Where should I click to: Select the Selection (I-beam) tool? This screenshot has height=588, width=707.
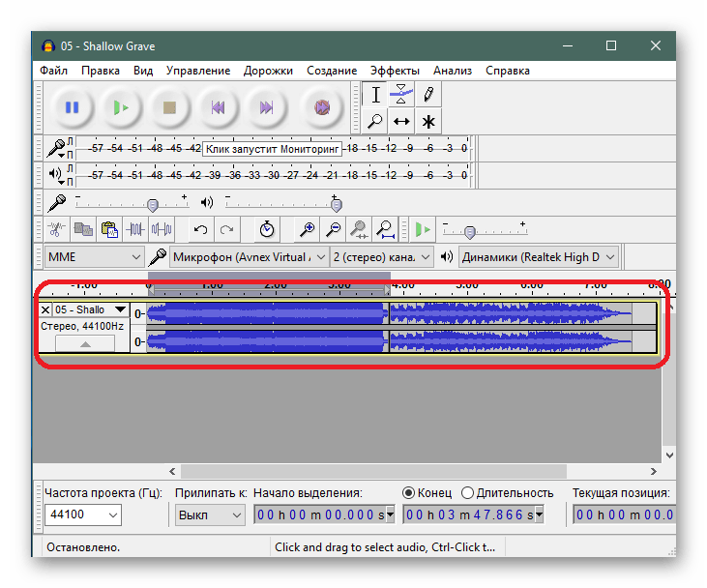375,95
